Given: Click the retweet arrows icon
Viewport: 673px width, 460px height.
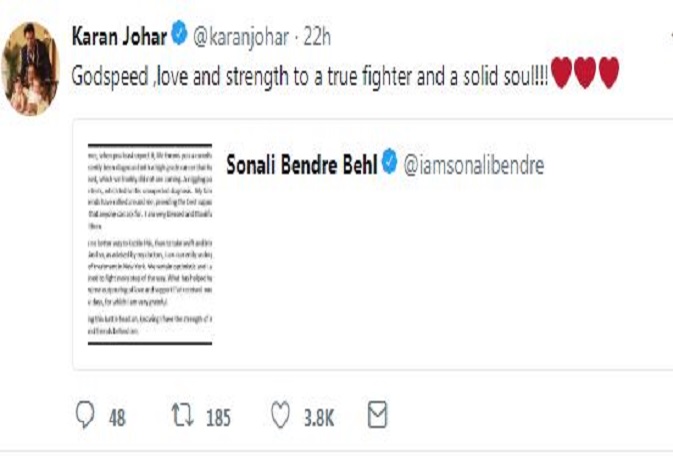Looking at the screenshot, I should point(182,416).
